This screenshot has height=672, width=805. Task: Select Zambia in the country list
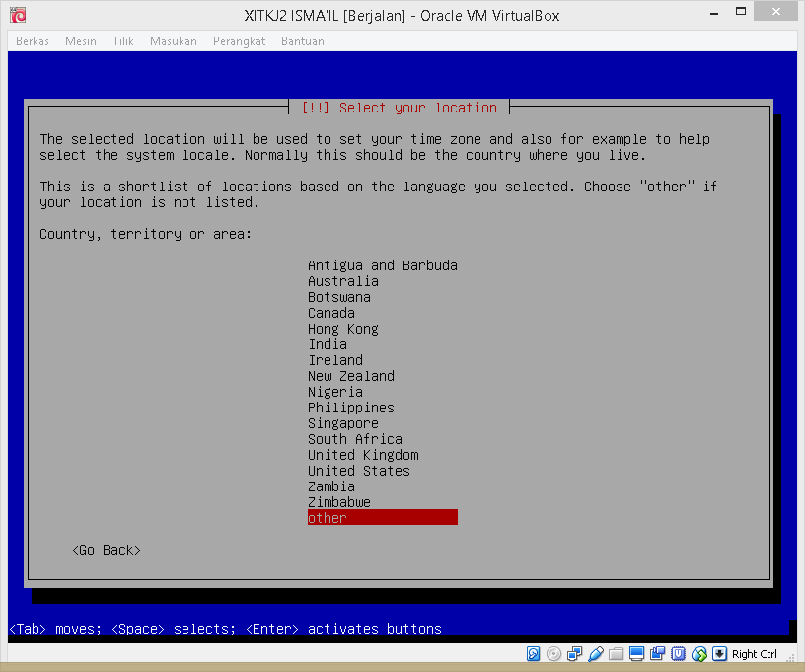tap(383, 486)
